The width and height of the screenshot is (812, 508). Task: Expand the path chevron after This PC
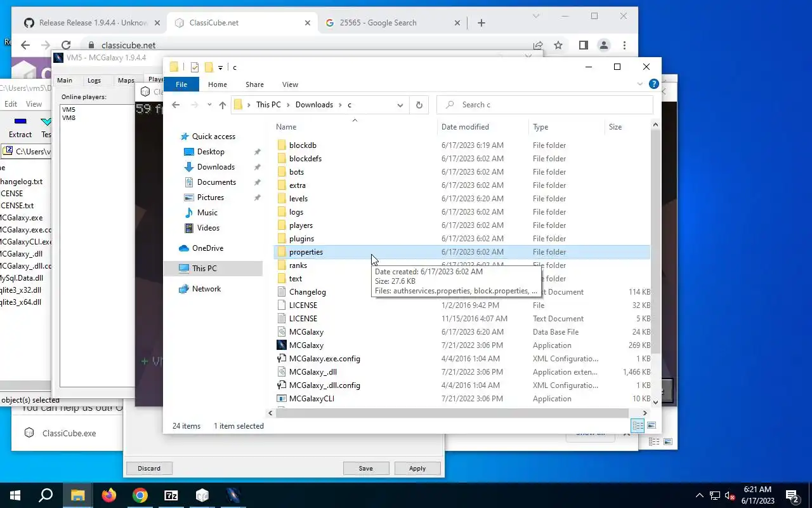[288, 105]
